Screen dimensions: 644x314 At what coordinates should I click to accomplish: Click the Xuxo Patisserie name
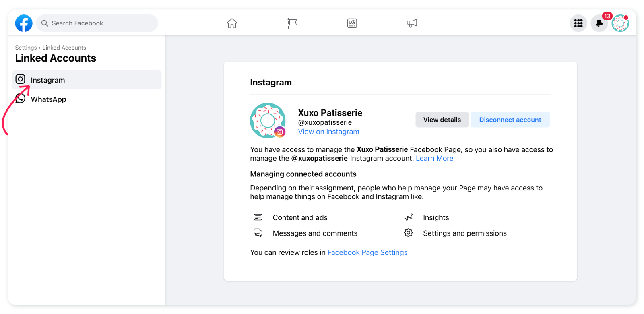pyautogui.click(x=330, y=113)
